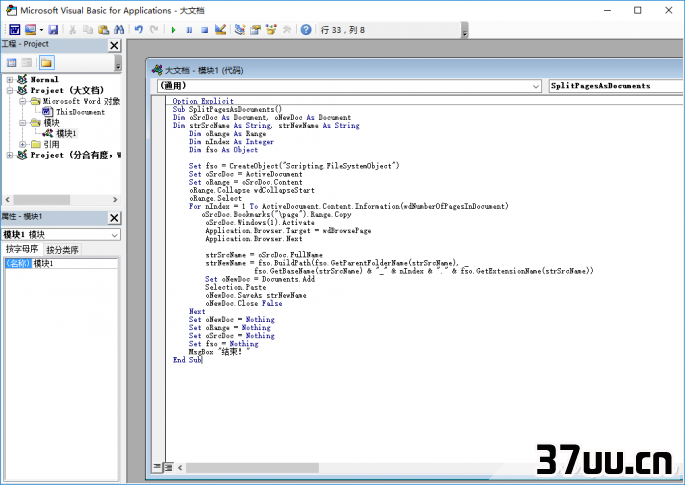The height and width of the screenshot is (485, 685).
Task: Select the Microsoft Word 对象 folder label
Action: point(81,101)
